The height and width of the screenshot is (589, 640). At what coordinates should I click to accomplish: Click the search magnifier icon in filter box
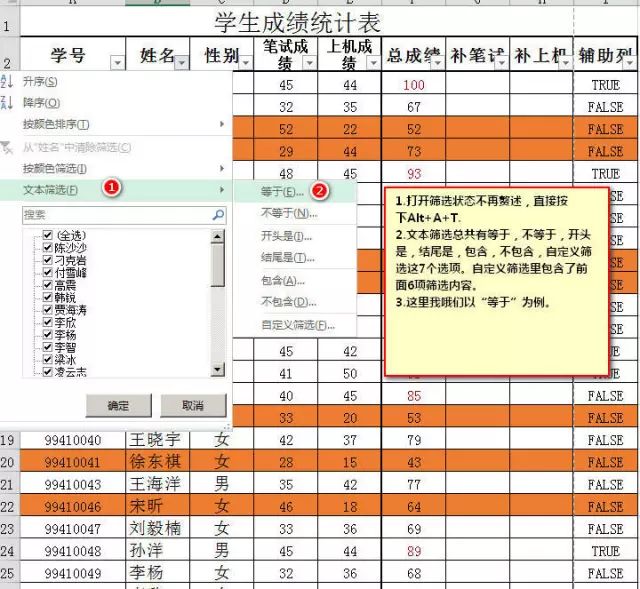[x=218, y=215]
